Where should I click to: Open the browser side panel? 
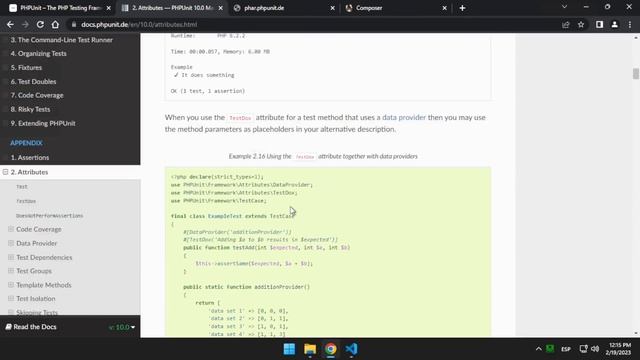599,24
